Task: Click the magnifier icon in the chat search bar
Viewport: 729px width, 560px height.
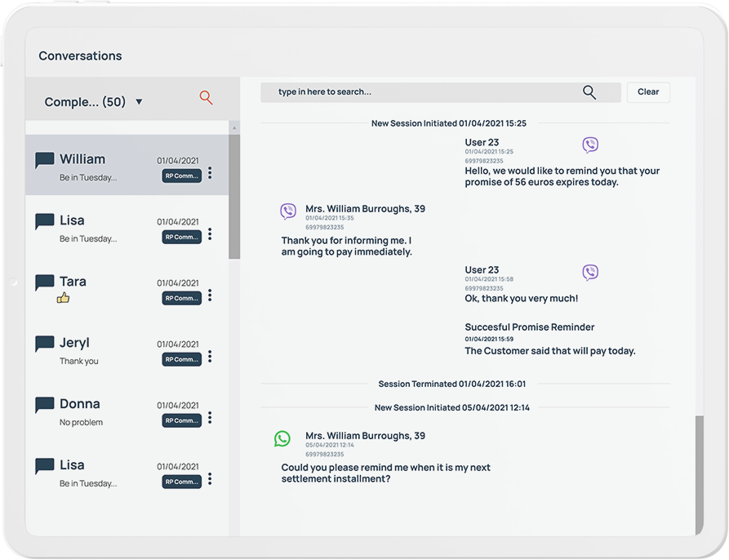Action: [x=589, y=92]
